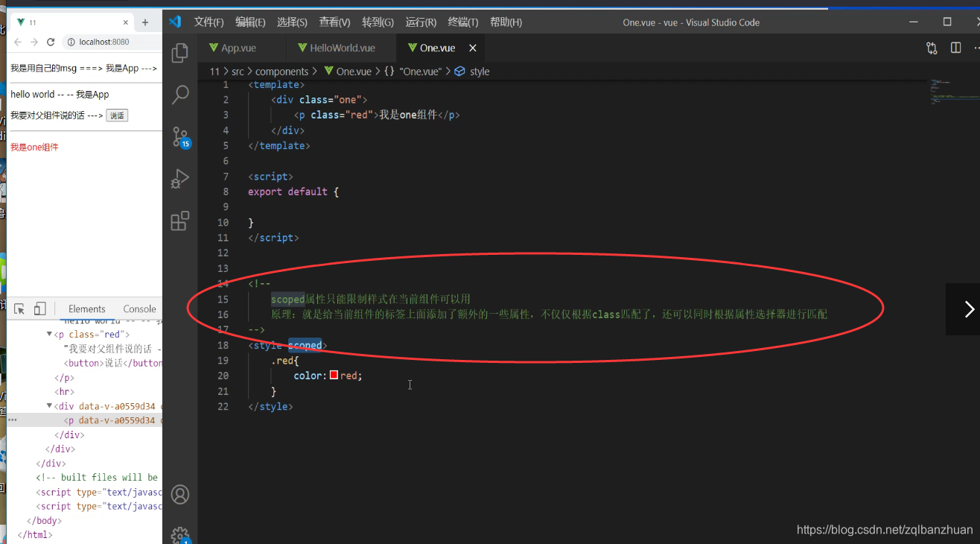This screenshot has height=544, width=980.
Task: Open the 帮助(H) menu
Action: 506,22
